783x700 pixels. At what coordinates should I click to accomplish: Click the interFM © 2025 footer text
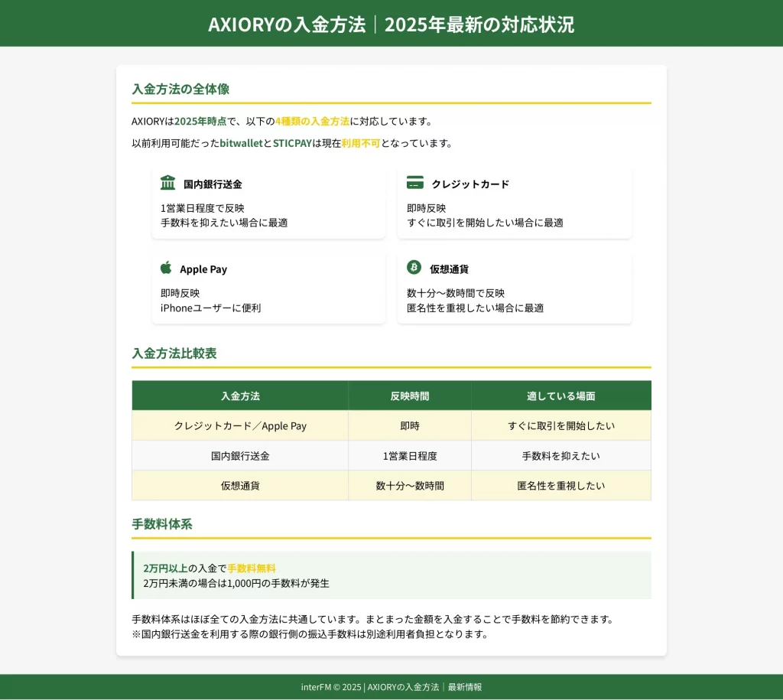(x=331, y=687)
